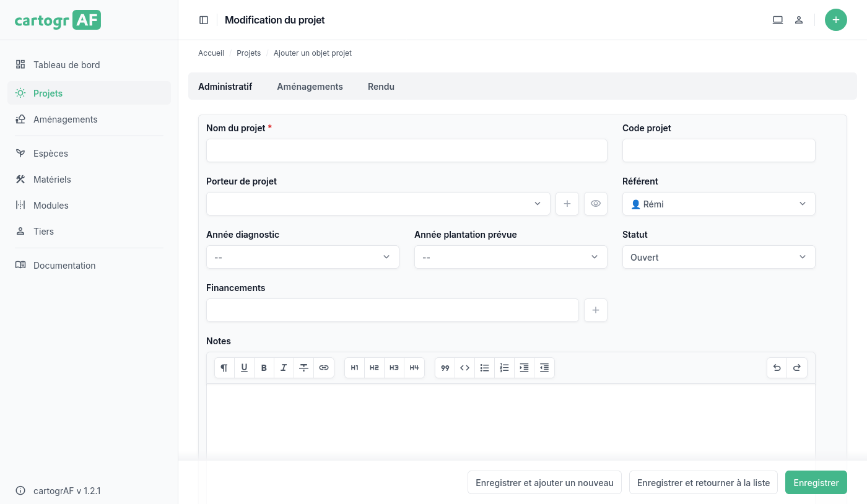Viewport: 867px width, 504px height.
Task: Add a new Porteur de projet
Action: [x=567, y=204]
